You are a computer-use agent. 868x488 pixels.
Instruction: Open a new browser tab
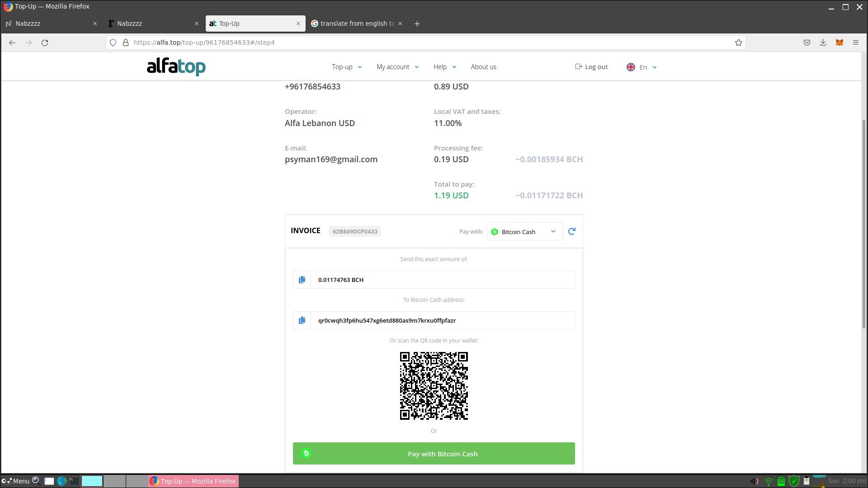click(x=417, y=23)
